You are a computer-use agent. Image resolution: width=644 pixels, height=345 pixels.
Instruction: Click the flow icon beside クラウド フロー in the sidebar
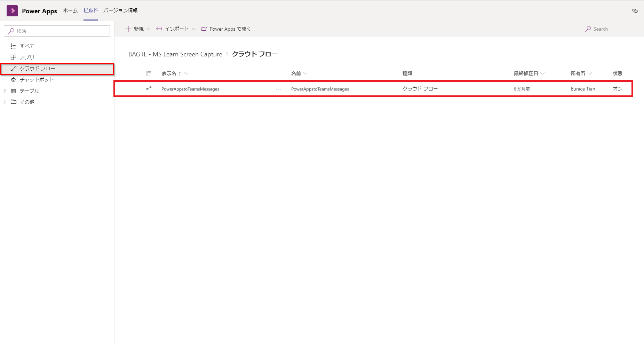coord(13,69)
